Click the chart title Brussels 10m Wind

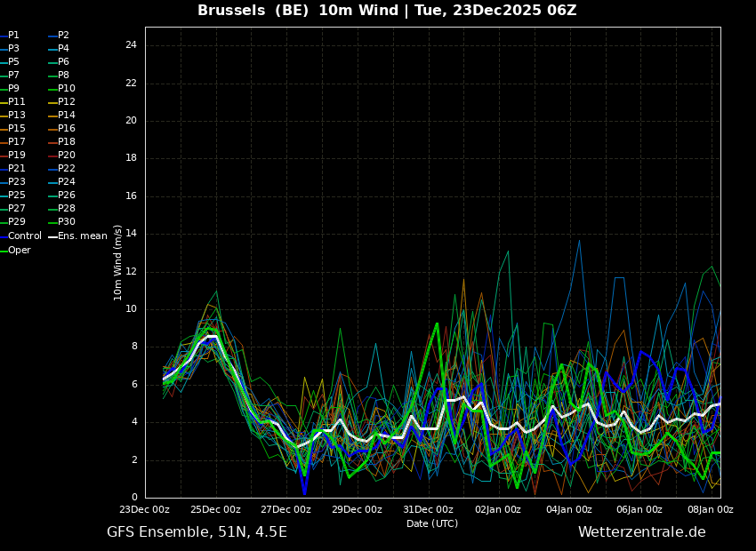click(387, 11)
